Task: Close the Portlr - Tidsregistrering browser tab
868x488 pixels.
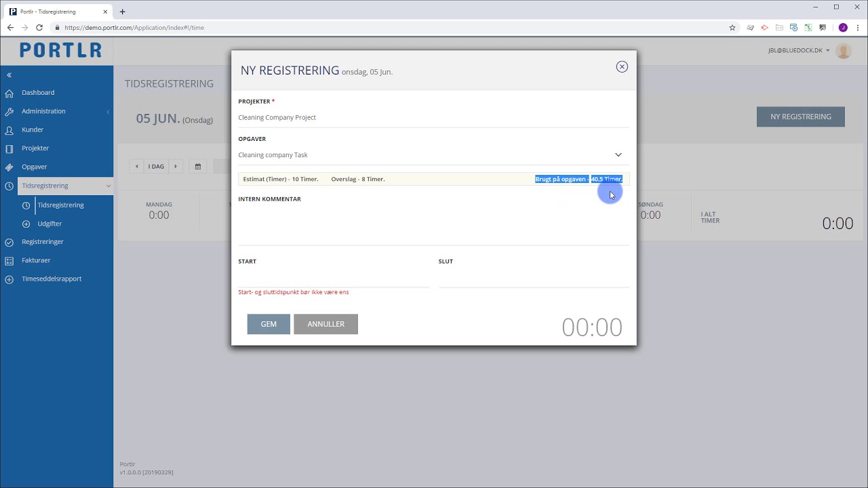Action: 105,12
